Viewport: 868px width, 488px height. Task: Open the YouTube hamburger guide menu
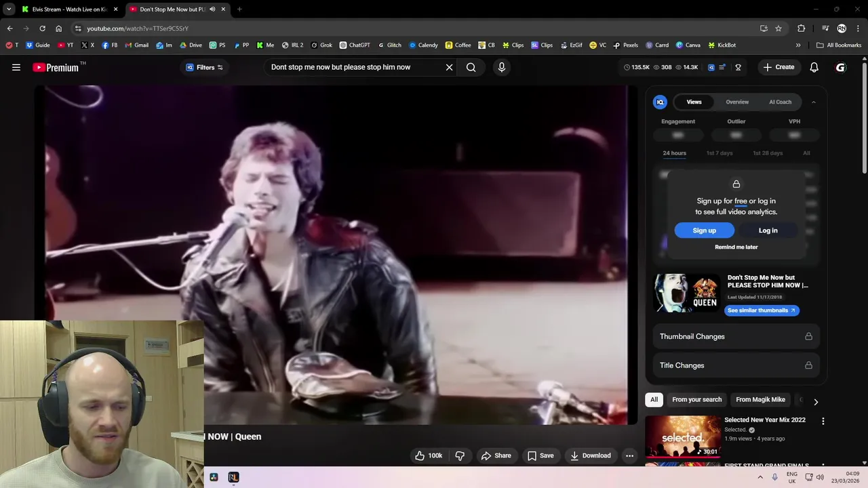(x=16, y=67)
